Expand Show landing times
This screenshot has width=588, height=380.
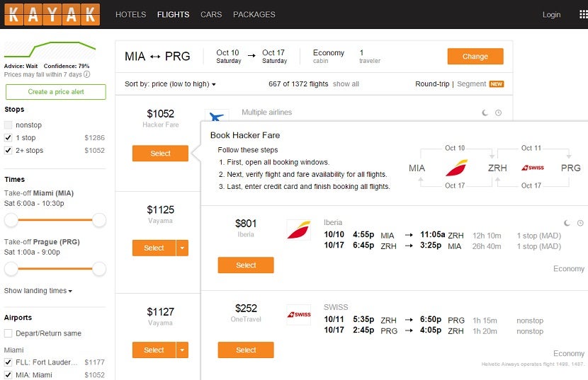tap(38, 290)
